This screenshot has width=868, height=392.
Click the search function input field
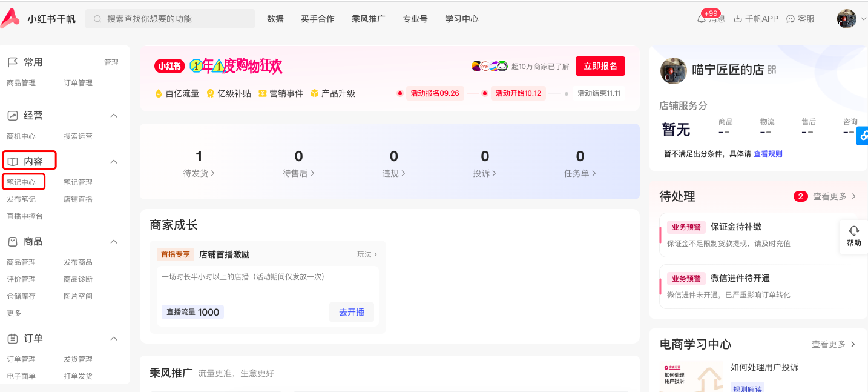[x=170, y=19]
